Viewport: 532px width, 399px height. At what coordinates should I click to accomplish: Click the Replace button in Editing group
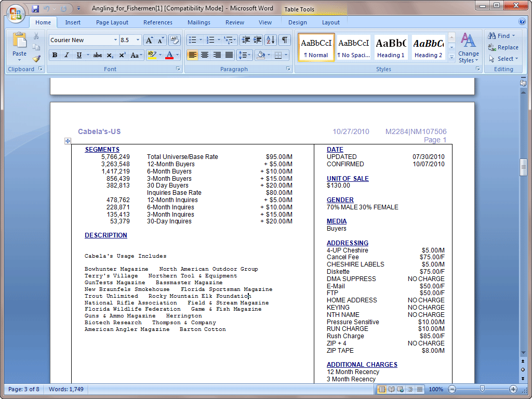point(503,47)
